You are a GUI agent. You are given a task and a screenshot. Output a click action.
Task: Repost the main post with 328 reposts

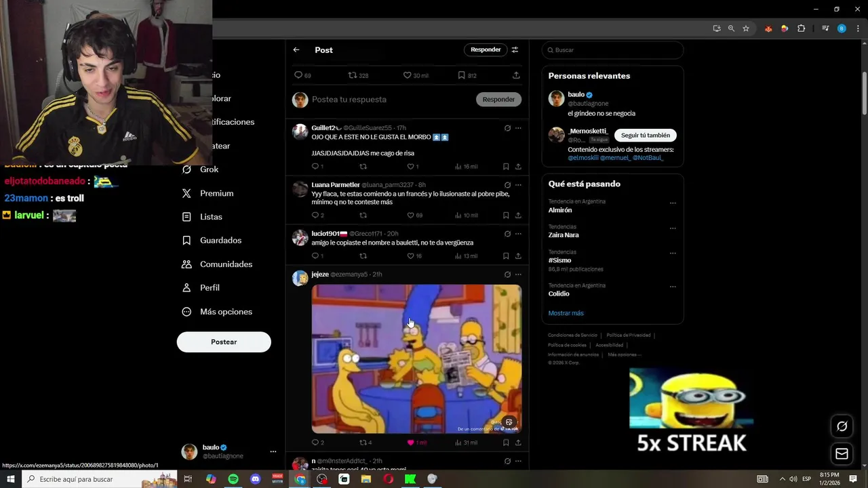click(352, 75)
